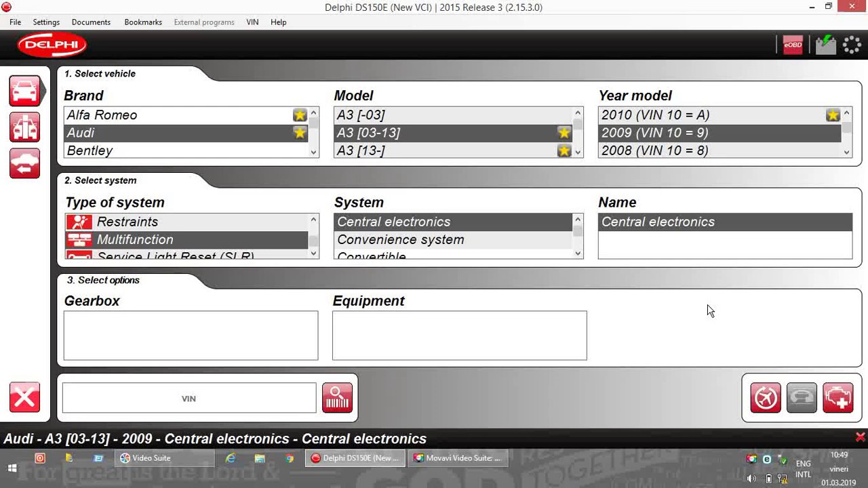Select Central electronics in System list
This screenshot has height=488, width=868.
point(453,222)
